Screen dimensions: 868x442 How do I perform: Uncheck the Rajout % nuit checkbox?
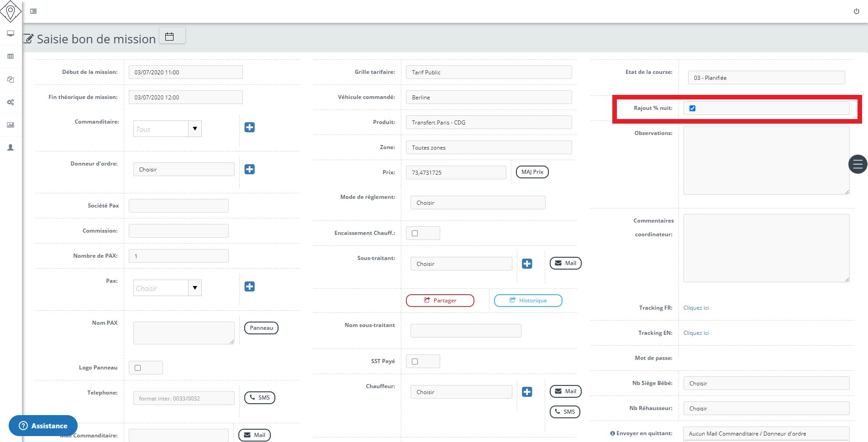[692, 109]
